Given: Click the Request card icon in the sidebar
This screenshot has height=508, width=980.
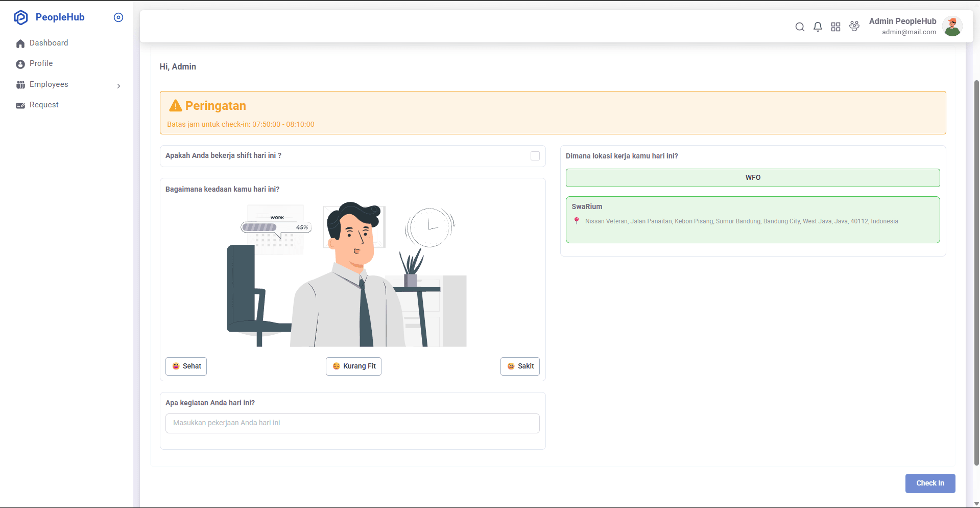Looking at the screenshot, I should click(x=20, y=105).
